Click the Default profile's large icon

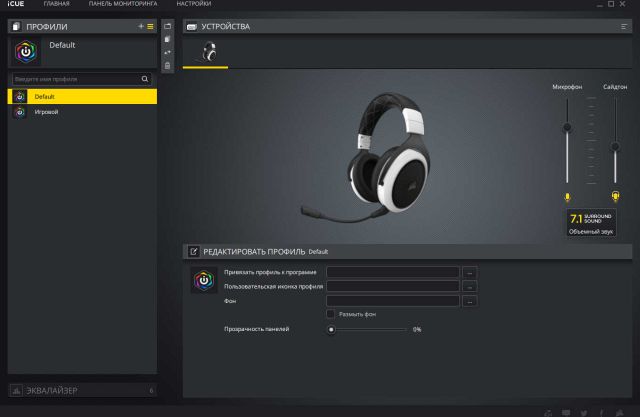coord(24,50)
